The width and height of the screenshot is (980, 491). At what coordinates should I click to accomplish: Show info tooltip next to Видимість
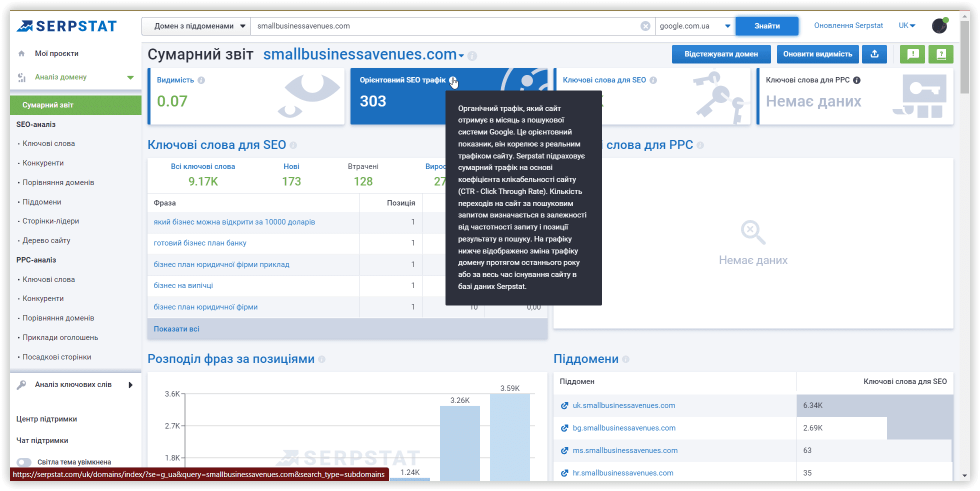click(x=201, y=80)
